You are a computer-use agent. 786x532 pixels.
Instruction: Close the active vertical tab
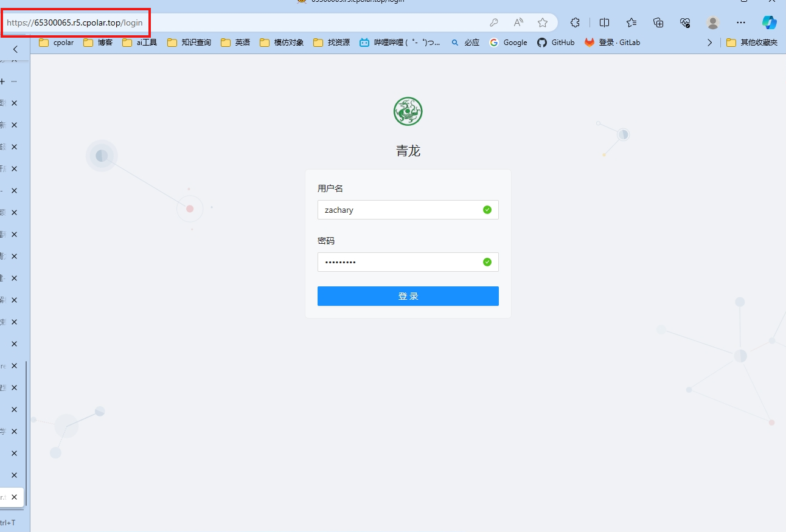[x=14, y=497]
